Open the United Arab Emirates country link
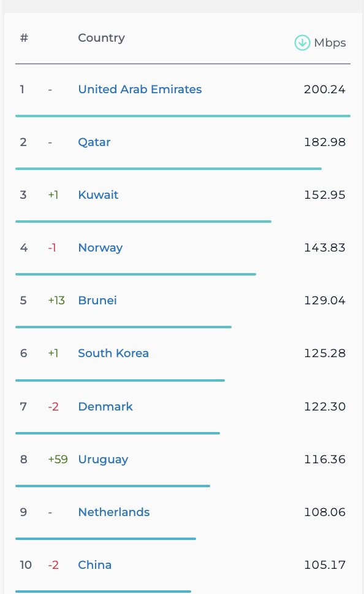The width and height of the screenshot is (364, 594). [x=140, y=90]
